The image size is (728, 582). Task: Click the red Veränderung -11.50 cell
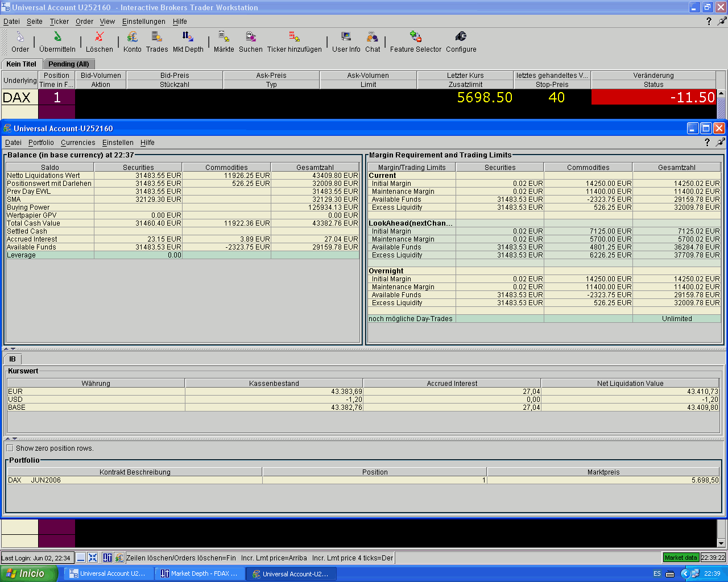click(x=653, y=97)
